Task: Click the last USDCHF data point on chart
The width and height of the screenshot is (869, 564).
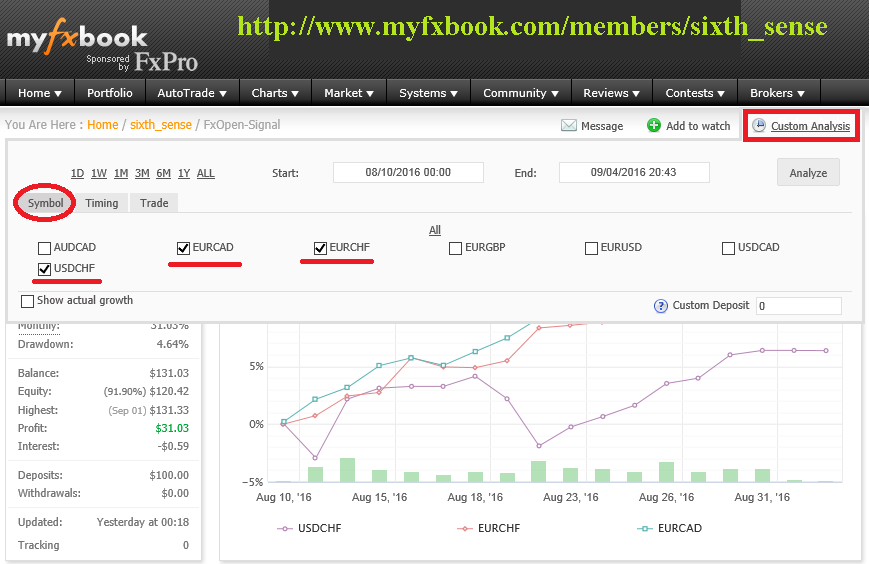Action: pos(826,351)
